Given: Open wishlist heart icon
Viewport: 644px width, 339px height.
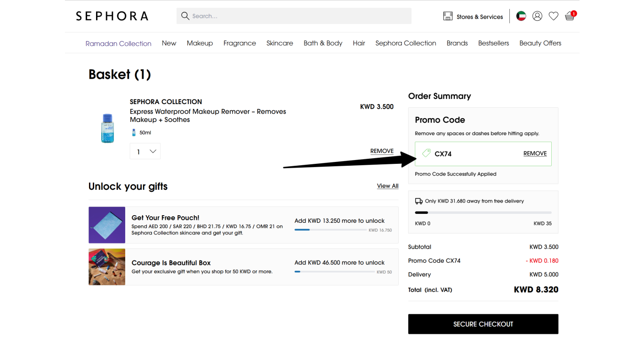Looking at the screenshot, I should pyautogui.click(x=554, y=16).
